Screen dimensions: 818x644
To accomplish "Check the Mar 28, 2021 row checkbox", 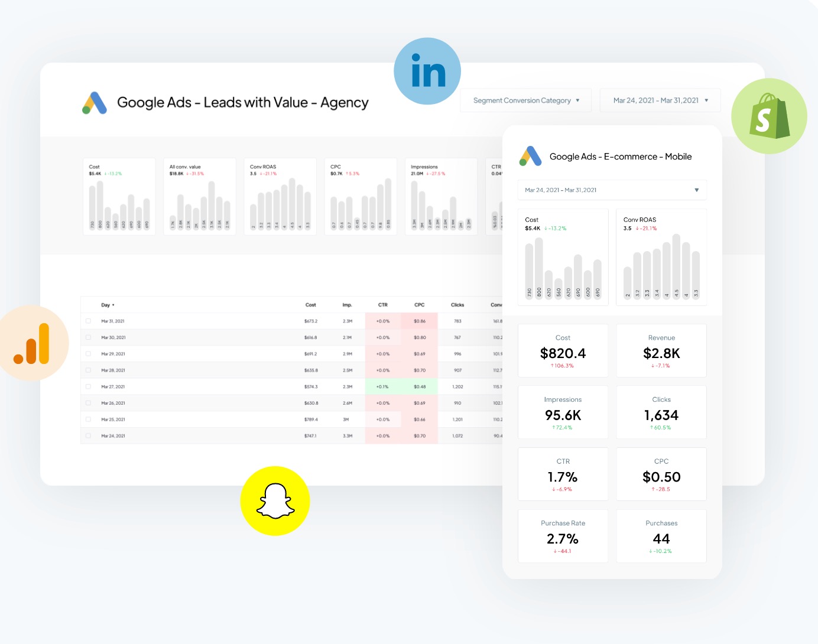I will pyautogui.click(x=88, y=370).
